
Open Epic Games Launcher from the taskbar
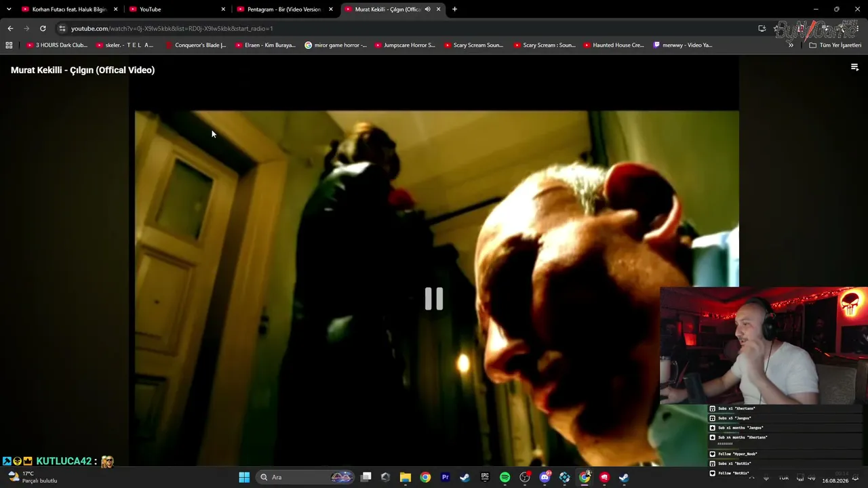point(485,477)
